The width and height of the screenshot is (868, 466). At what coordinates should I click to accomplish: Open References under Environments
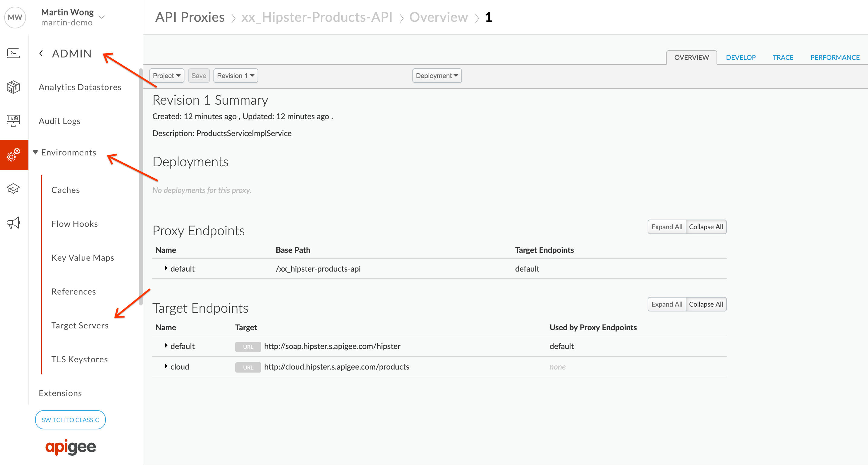pos(73,292)
